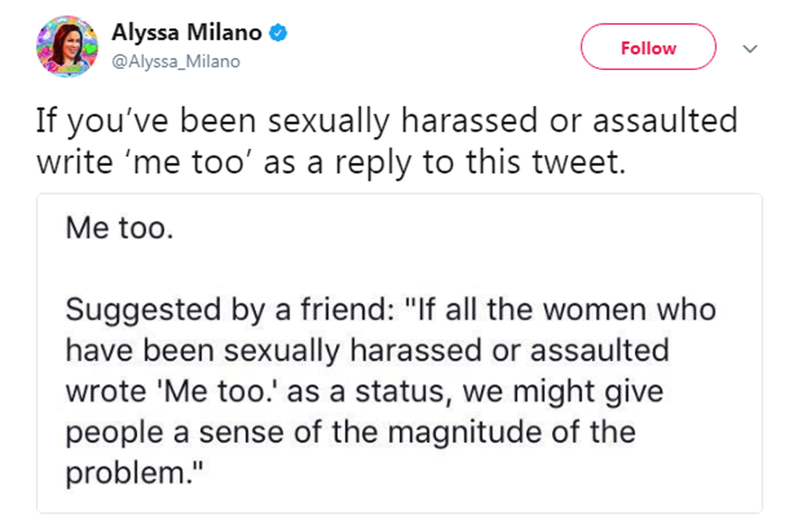Click the @Alyssa_Milano handle
798x532 pixels.
tap(176, 62)
